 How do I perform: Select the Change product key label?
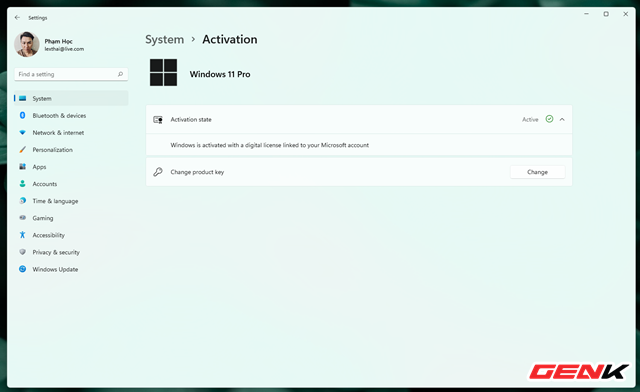point(197,172)
